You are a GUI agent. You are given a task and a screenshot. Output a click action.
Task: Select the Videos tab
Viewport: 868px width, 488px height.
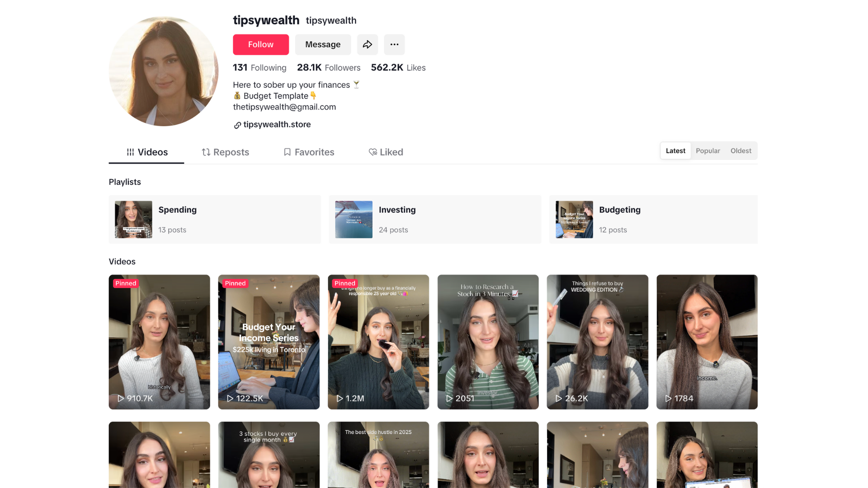pos(147,152)
